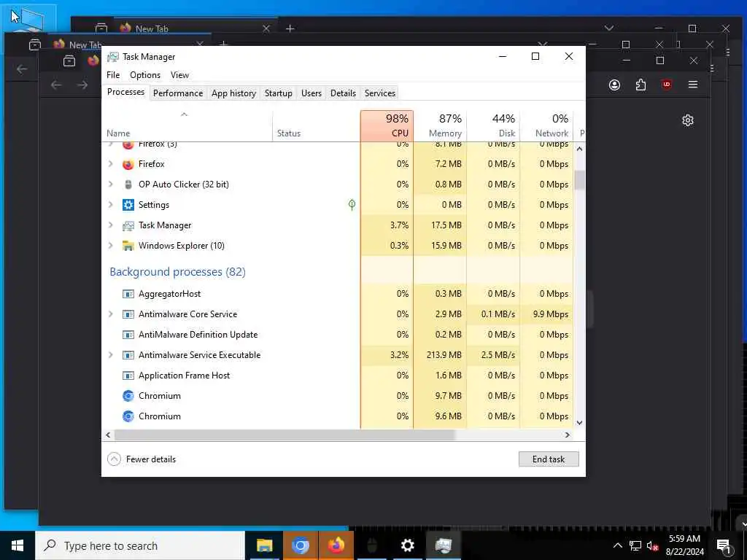
Task: Expand the Firefox process group
Action: [x=111, y=164]
